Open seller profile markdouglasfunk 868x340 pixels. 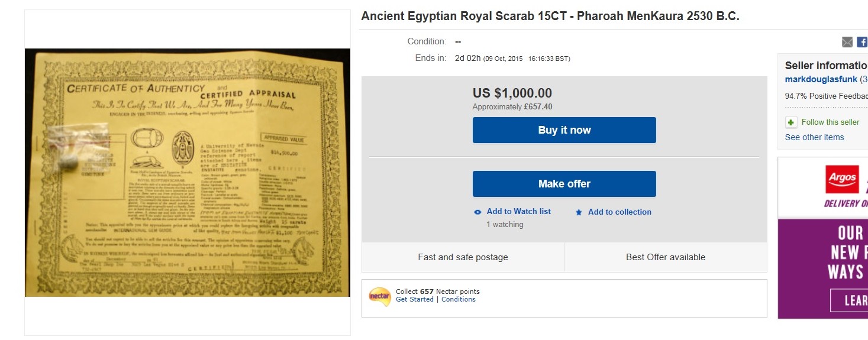[x=821, y=79]
